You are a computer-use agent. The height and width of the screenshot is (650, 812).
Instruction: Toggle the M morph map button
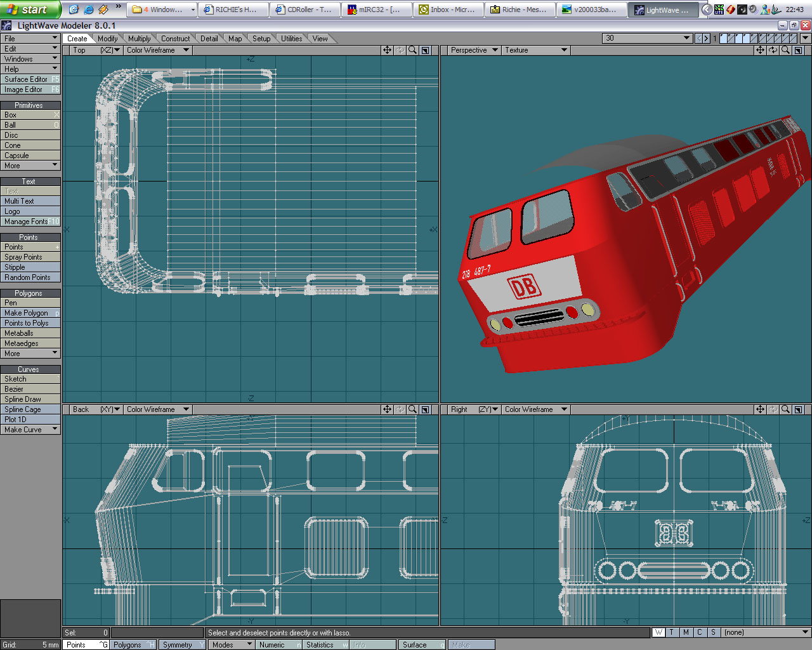tap(686, 632)
